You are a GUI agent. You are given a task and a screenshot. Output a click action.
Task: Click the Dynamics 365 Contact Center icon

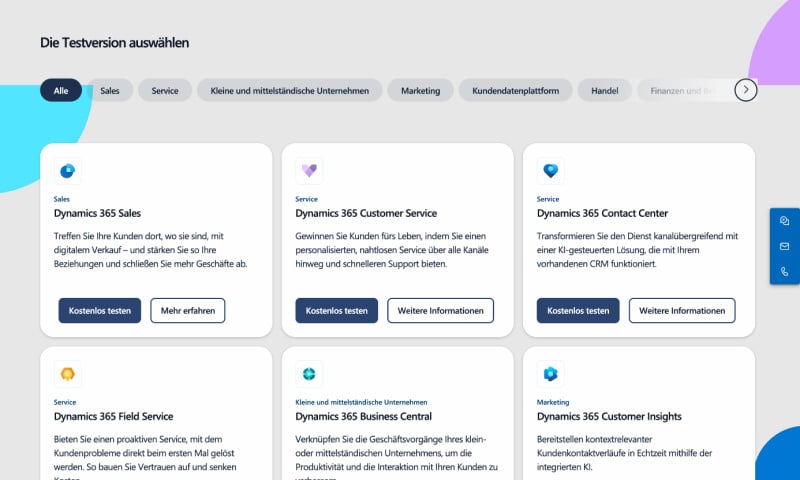point(550,171)
